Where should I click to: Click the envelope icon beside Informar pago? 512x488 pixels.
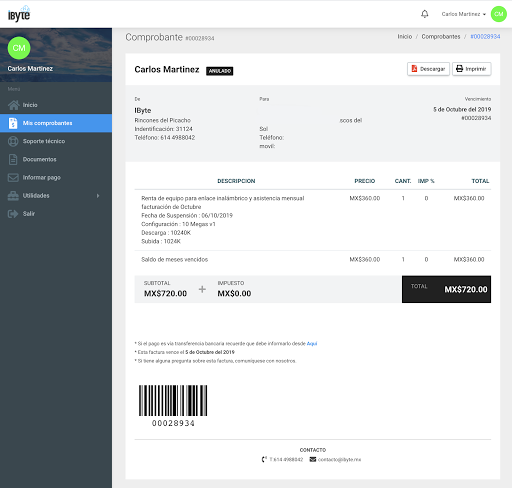tap(13, 177)
